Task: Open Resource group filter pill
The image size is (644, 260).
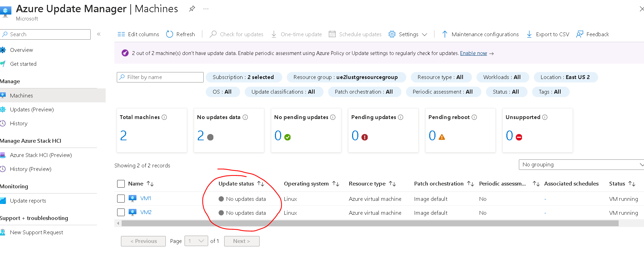Action: [x=346, y=77]
